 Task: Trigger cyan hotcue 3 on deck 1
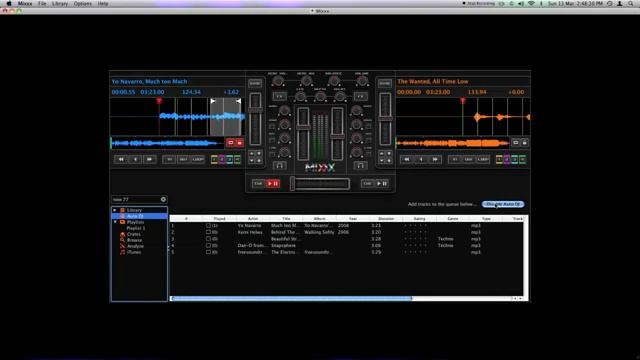pyautogui.click(x=230, y=160)
